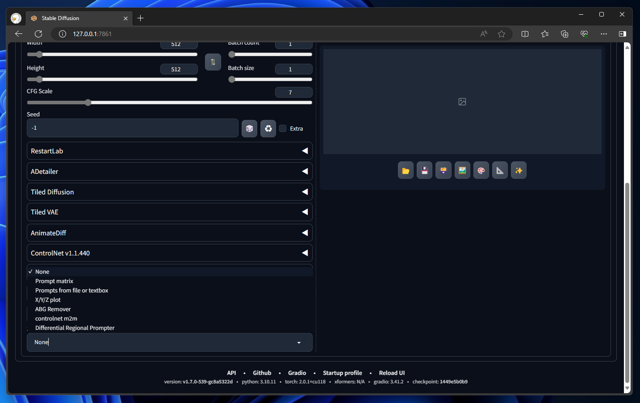Click the page vertical scrollbar thumb
The image size is (640, 403).
click(x=627, y=282)
